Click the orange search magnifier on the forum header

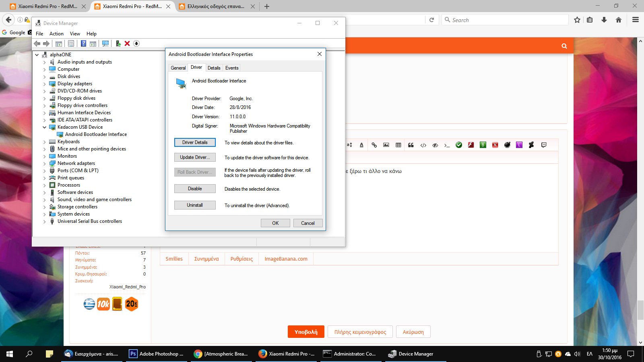564,46
